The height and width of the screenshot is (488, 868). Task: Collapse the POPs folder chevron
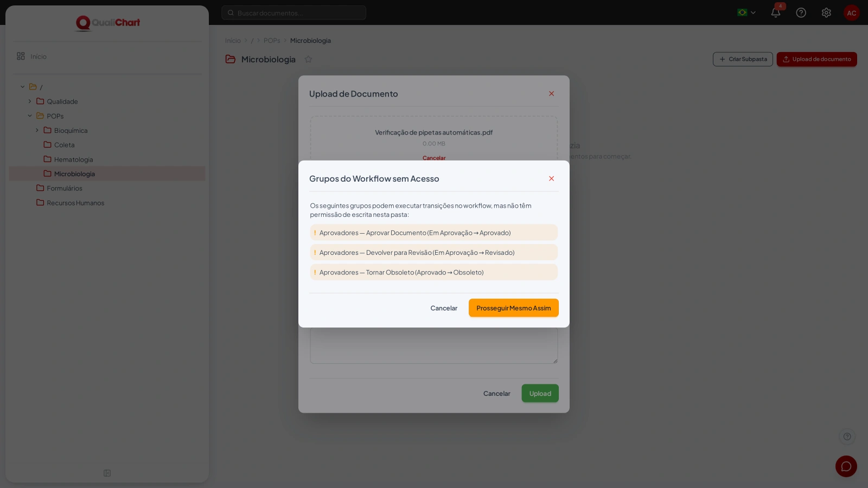click(x=30, y=115)
